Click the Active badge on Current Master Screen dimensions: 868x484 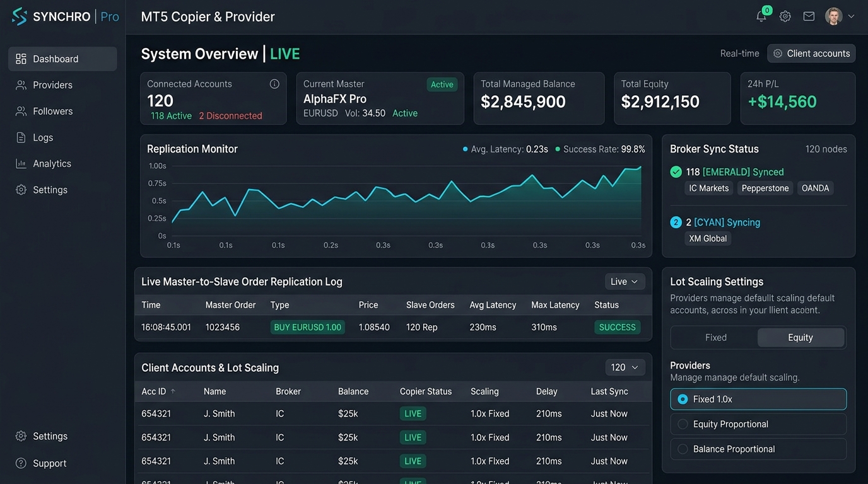click(442, 84)
